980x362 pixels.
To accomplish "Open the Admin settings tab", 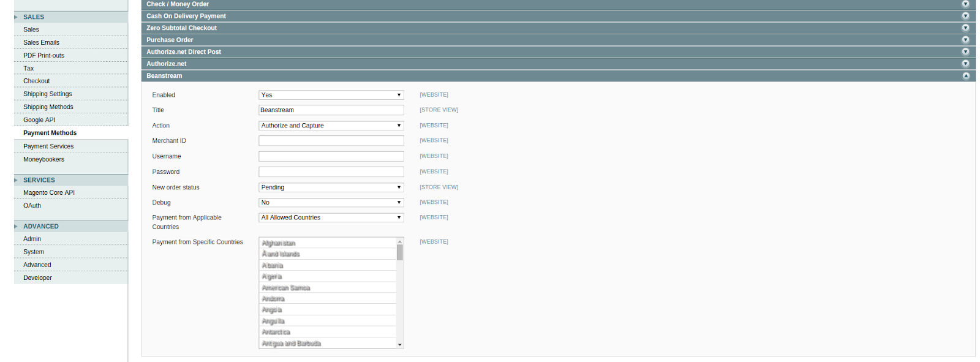I will (x=71, y=239).
